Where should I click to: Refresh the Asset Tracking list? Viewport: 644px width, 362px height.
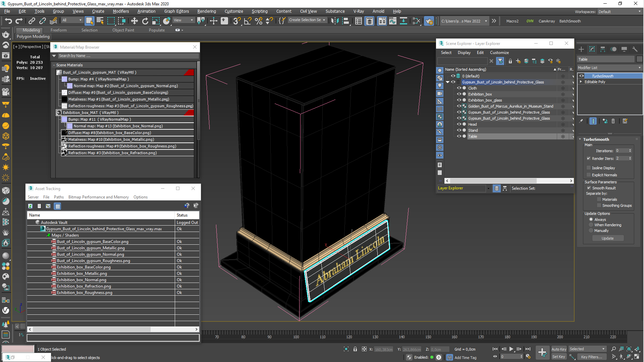tap(30, 206)
